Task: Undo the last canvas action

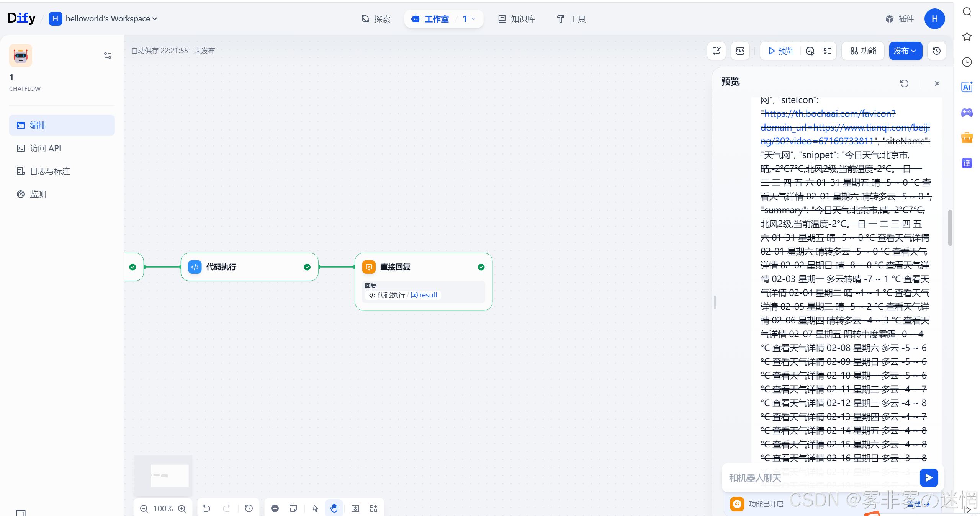Action: point(207,508)
